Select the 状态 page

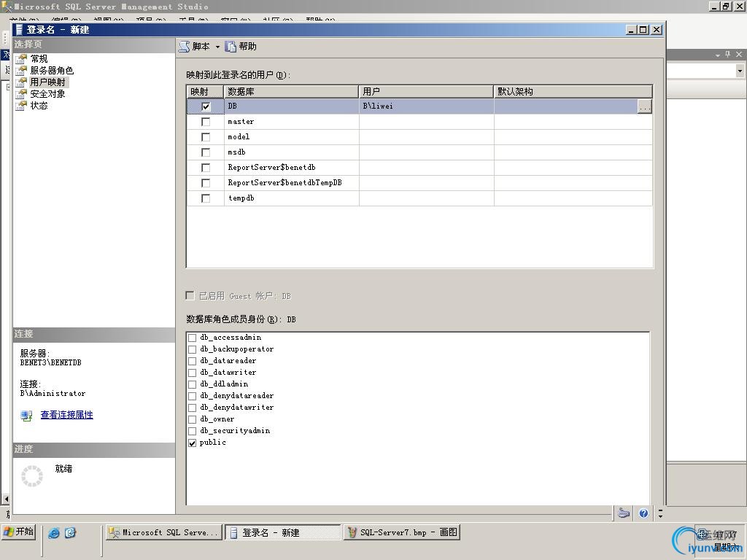[39, 105]
